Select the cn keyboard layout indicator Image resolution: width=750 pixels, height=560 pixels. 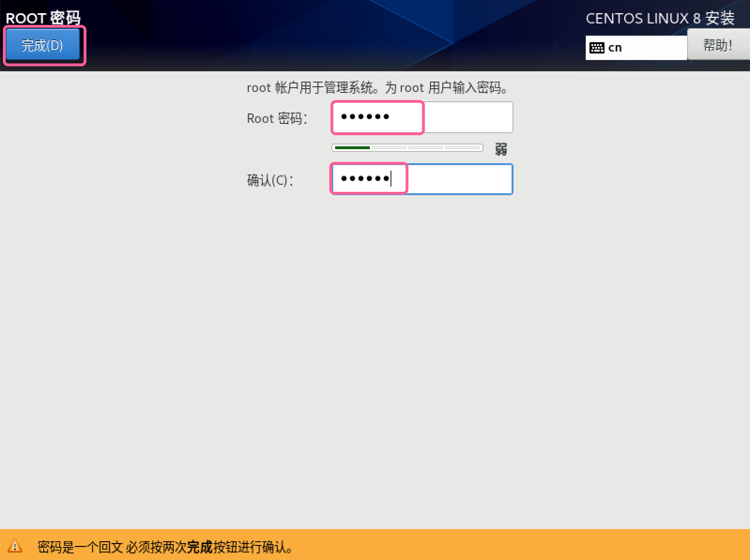coord(636,48)
